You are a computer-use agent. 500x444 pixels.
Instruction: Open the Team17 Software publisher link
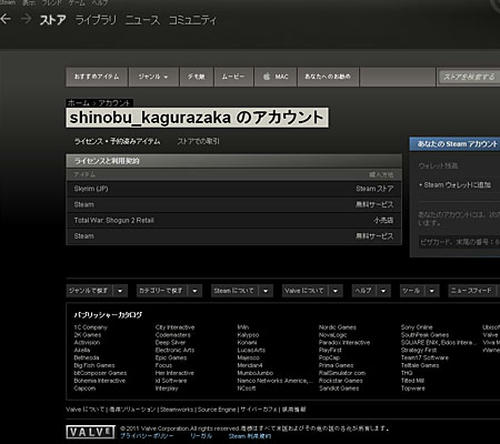tap(425, 358)
